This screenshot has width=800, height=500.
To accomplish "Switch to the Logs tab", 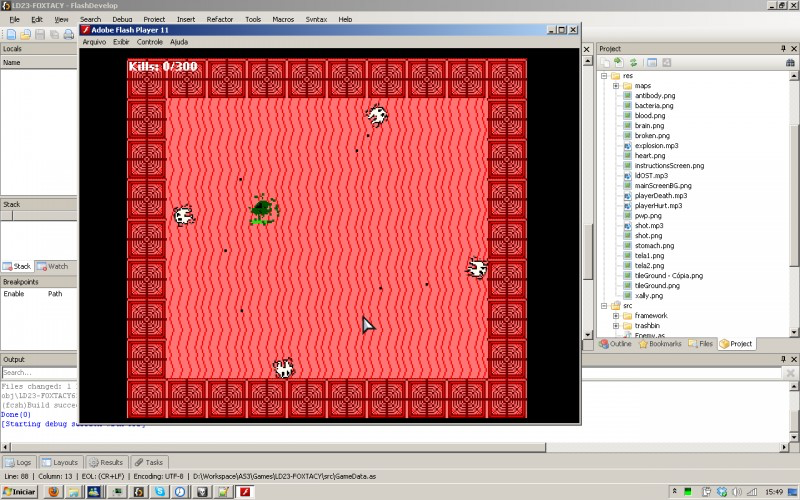I will 18,462.
